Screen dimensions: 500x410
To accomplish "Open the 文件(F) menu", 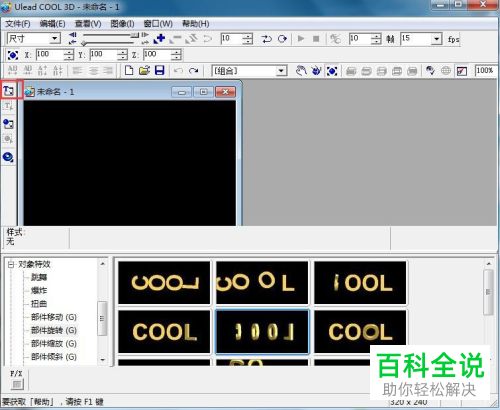I will pos(18,24).
